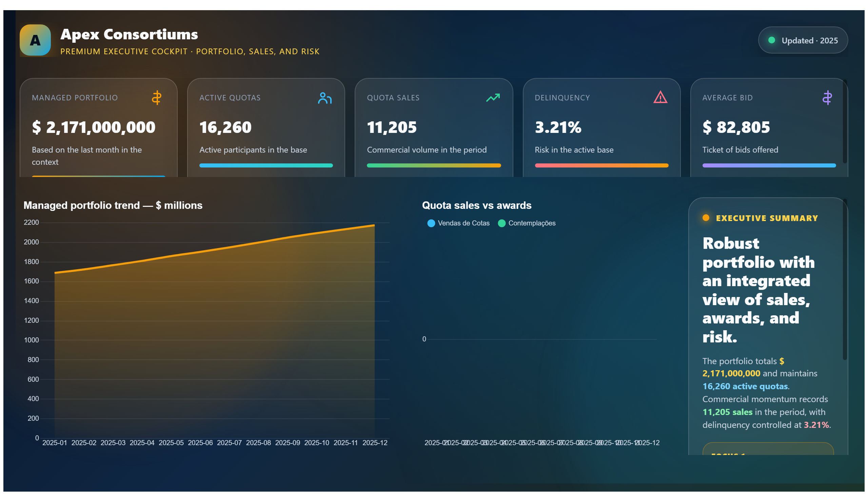Click the 1000 y-axis label
Image resolution: width=868 pixels, height=495 pixels.
click(x=31, y=340)
